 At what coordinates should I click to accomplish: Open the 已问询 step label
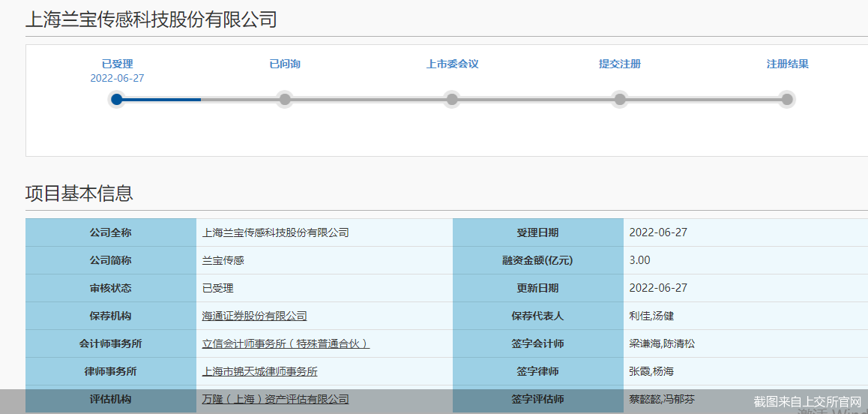point(285,64)
